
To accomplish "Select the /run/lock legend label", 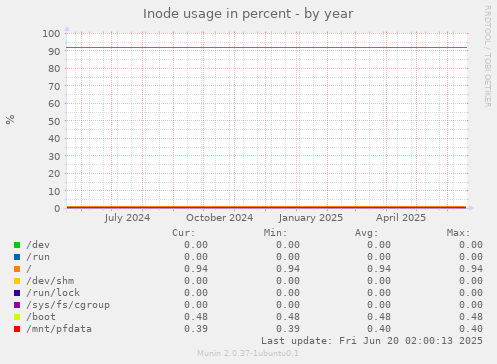I will pyautogui.click(x=53, y=293).
